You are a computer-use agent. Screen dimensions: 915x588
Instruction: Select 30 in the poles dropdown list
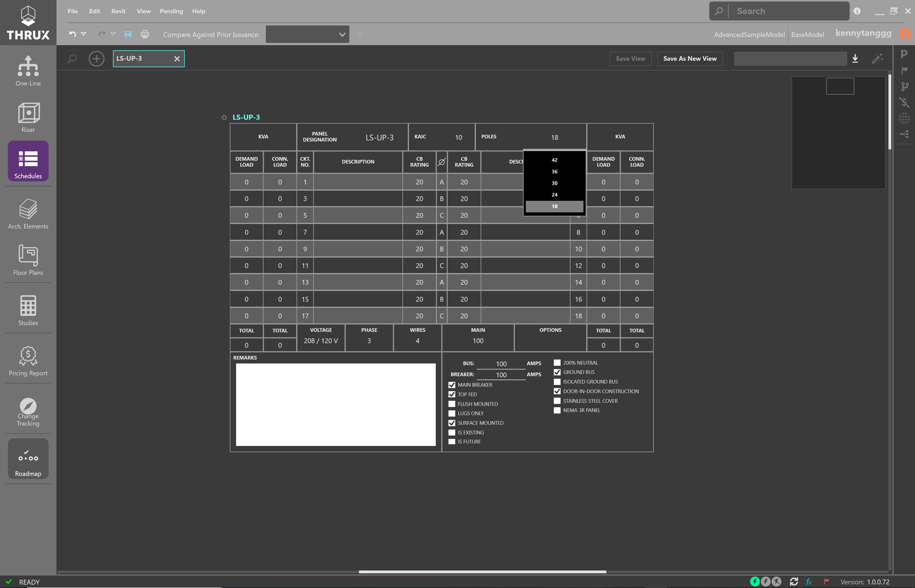click(x=554, y=183)
